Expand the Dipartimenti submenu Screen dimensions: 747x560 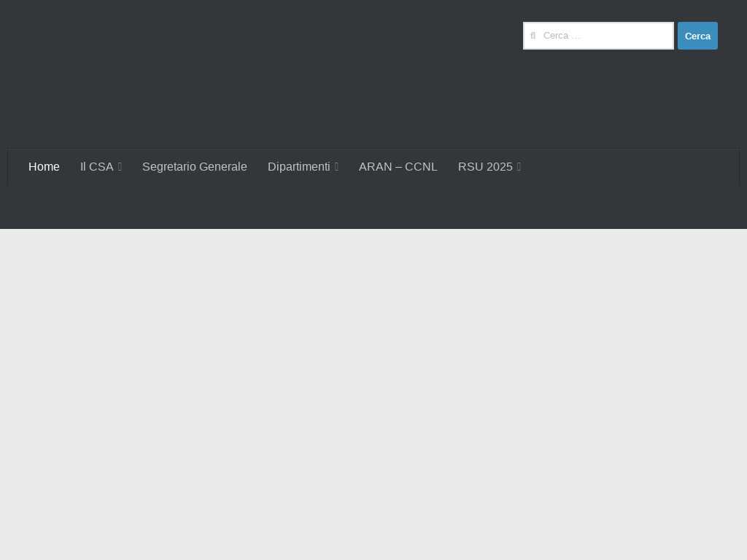point(336,167)
